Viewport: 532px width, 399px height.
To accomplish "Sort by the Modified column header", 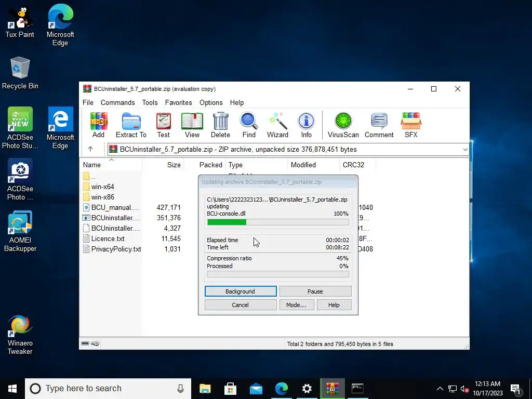I will point(313,165).
